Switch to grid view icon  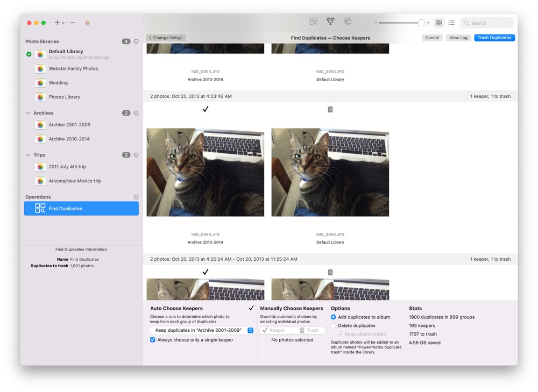(440, 23)
